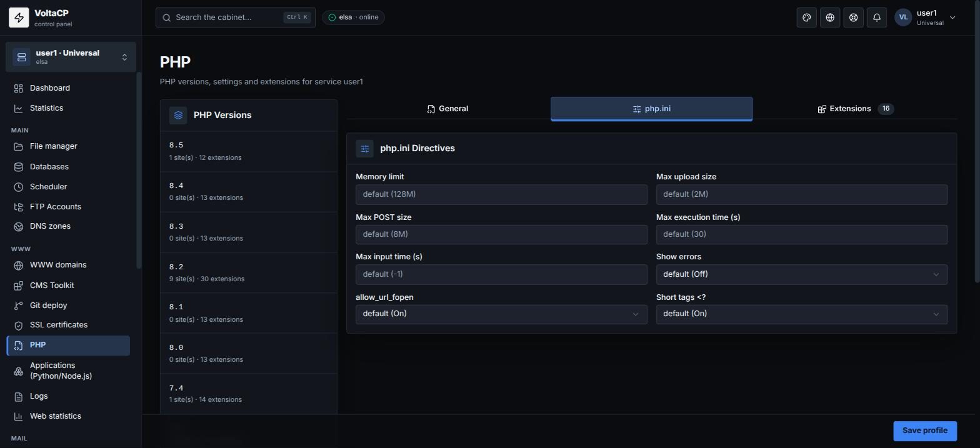Click the Scheduler clock icon
The width and height of the screenshot is (980, 448).
pos(19,187)
